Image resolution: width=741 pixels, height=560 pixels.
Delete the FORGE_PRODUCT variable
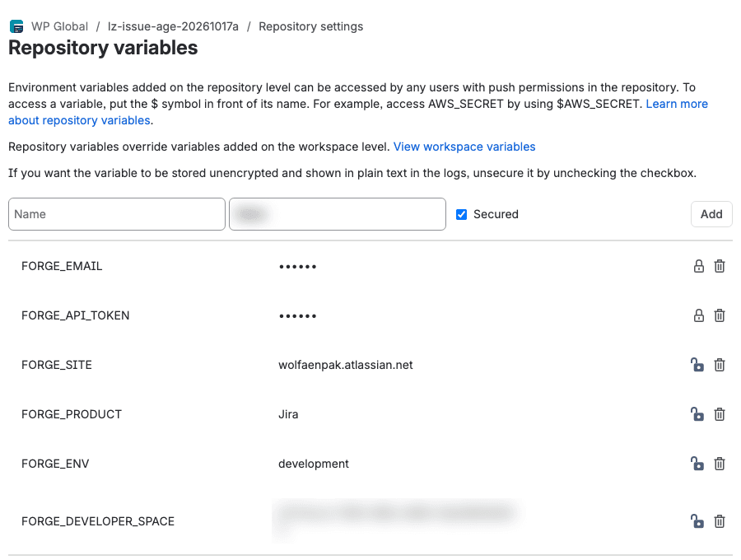[720, 414]
